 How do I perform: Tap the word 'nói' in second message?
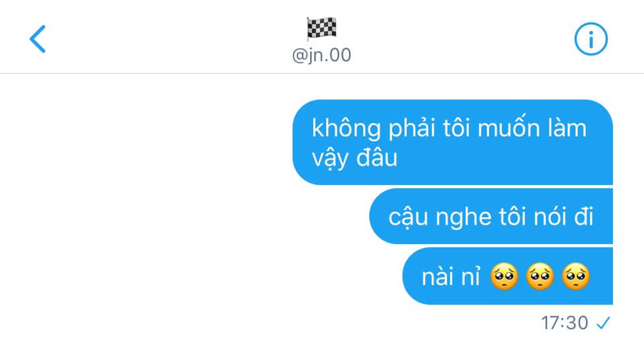(550, 217)
